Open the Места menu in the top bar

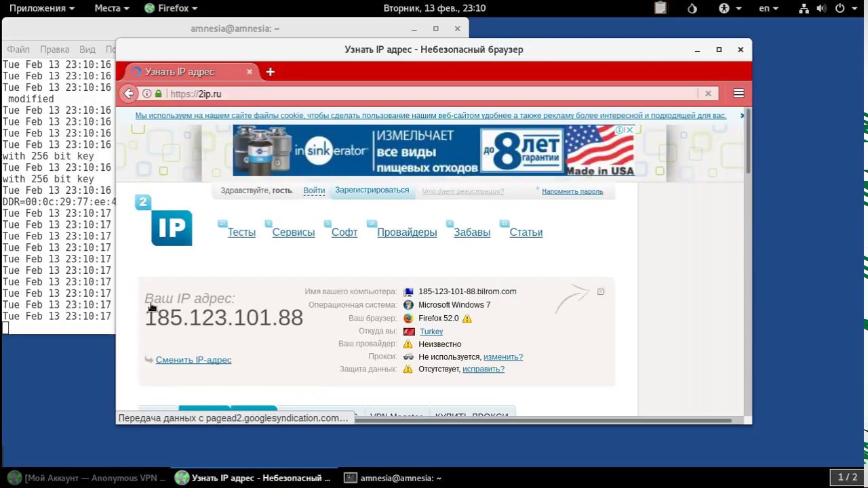[x=111, y=8]
